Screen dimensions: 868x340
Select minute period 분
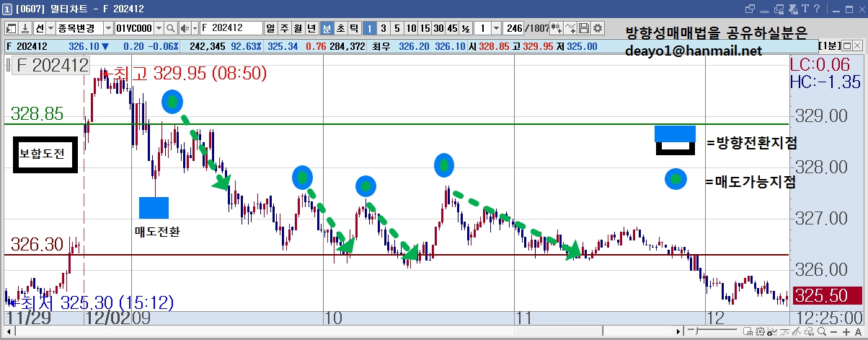coord(327,28)
